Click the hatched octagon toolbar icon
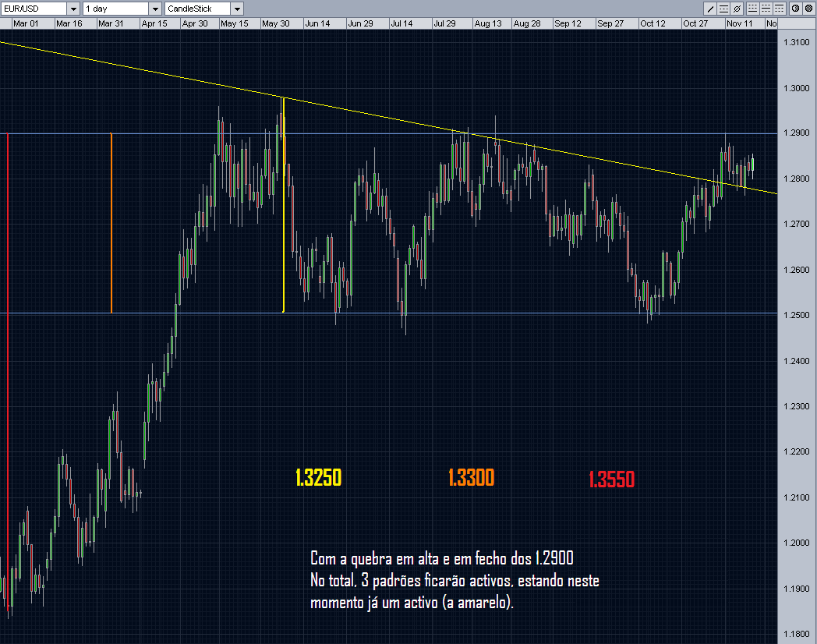 [795, 8]
